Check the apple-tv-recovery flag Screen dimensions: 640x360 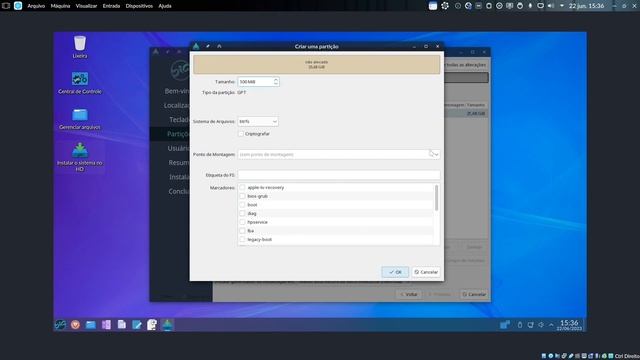(x=242, y=187)
